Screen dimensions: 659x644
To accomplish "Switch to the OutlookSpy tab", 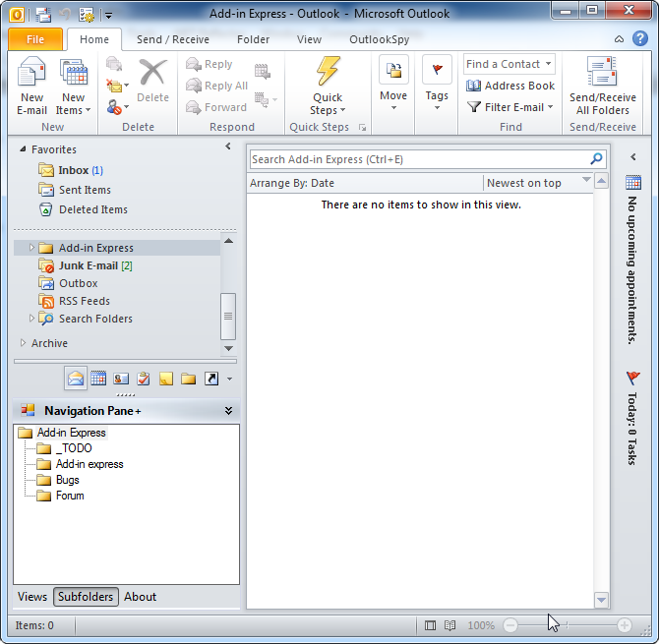I will [x=379, y=39].
